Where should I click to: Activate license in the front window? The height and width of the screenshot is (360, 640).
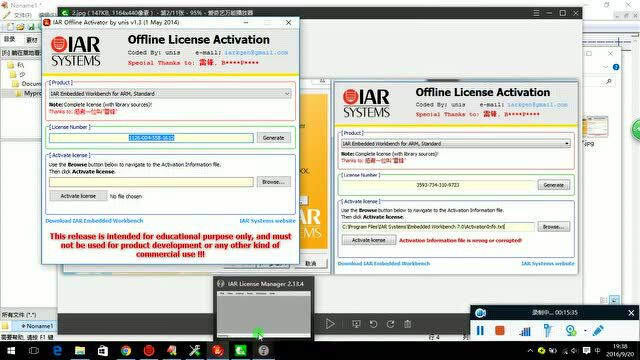[x=78, y=196]
